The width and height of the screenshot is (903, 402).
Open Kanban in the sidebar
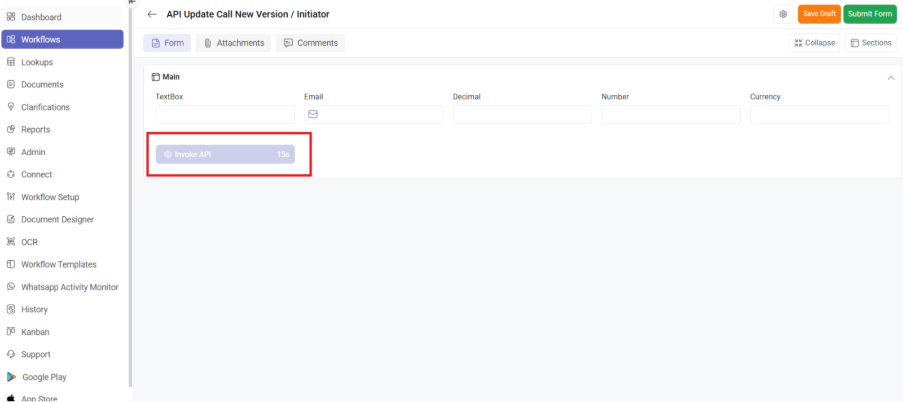(x=35, y=332)
